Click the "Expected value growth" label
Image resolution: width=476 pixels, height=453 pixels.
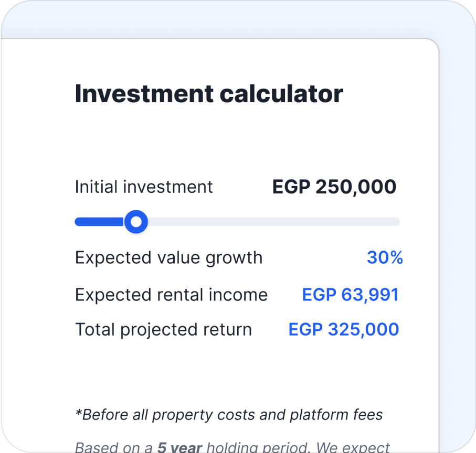click(x=168, y=258)
